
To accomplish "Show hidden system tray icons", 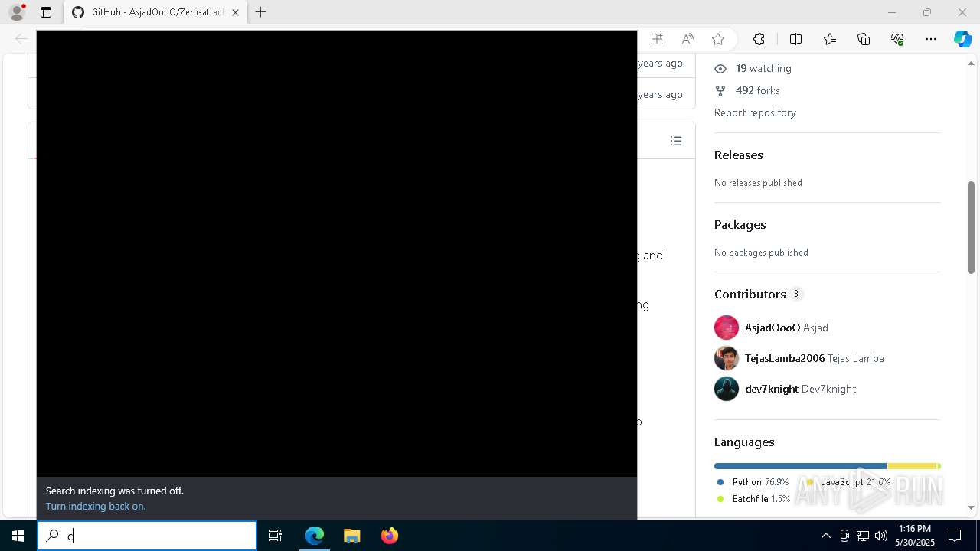I will tap(825, 536).
